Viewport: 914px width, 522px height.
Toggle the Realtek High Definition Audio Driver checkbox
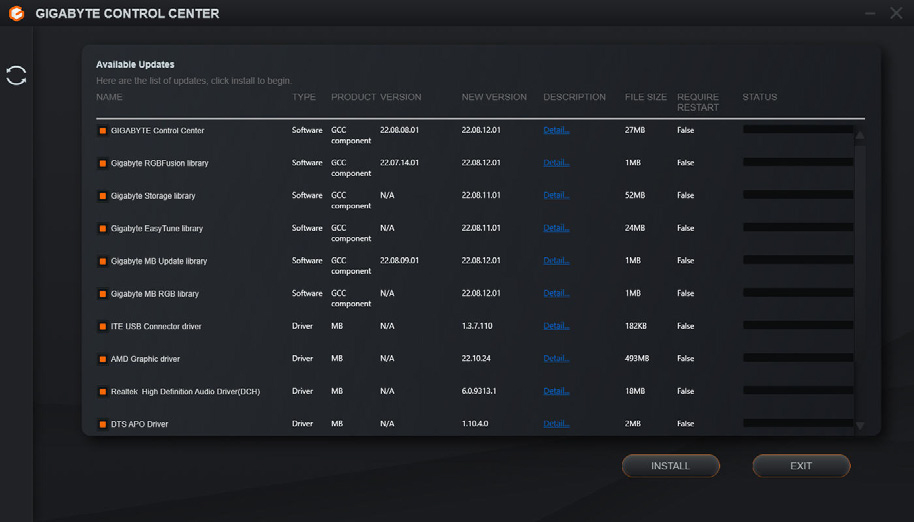pos(102,392)
